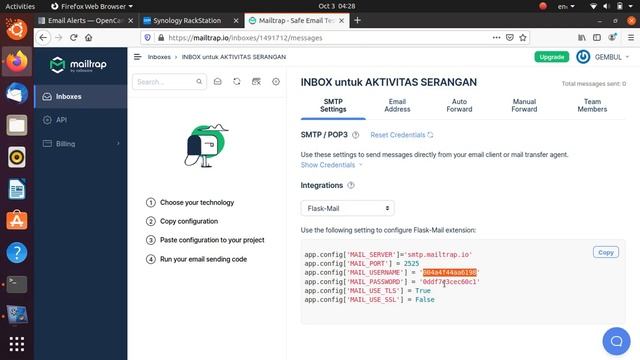
Task: Click the Mailtrap logo in sidebar
Action: [78, 65]
